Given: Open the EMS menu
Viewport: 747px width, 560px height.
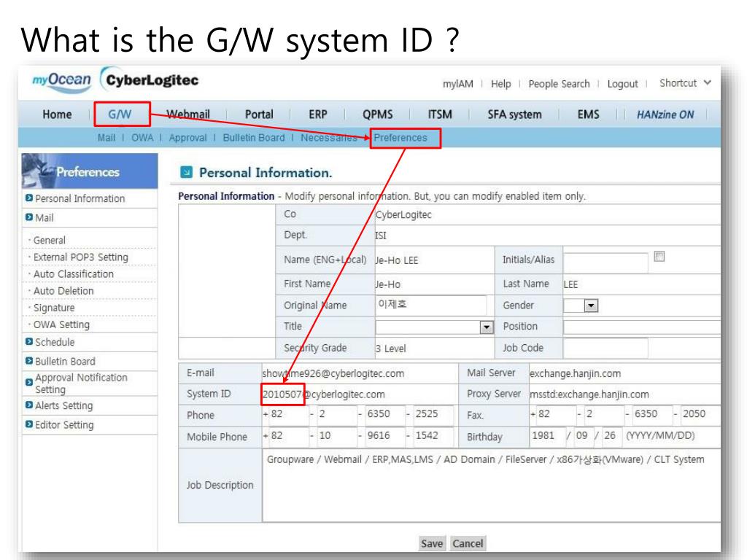Looking at the screenshot, I should (589, 114).
